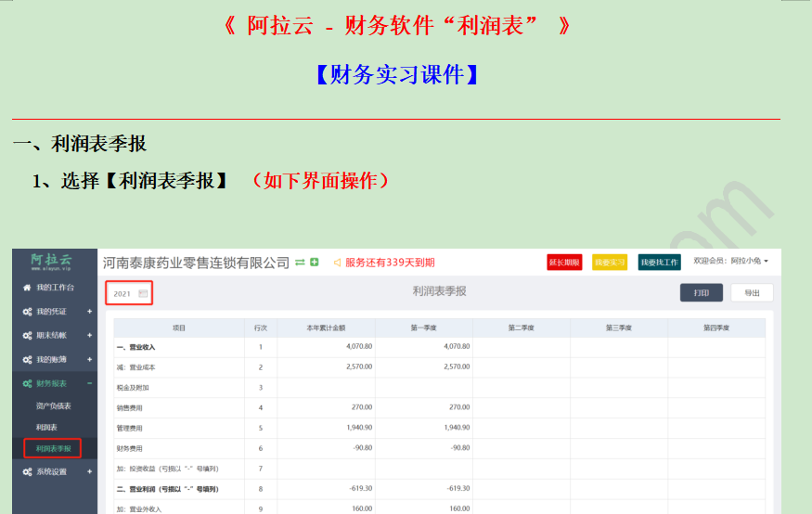This screenshot has width=812, height=514.
Task: Click the red text （如下界面操作）
Action: [x=320, y=181]
